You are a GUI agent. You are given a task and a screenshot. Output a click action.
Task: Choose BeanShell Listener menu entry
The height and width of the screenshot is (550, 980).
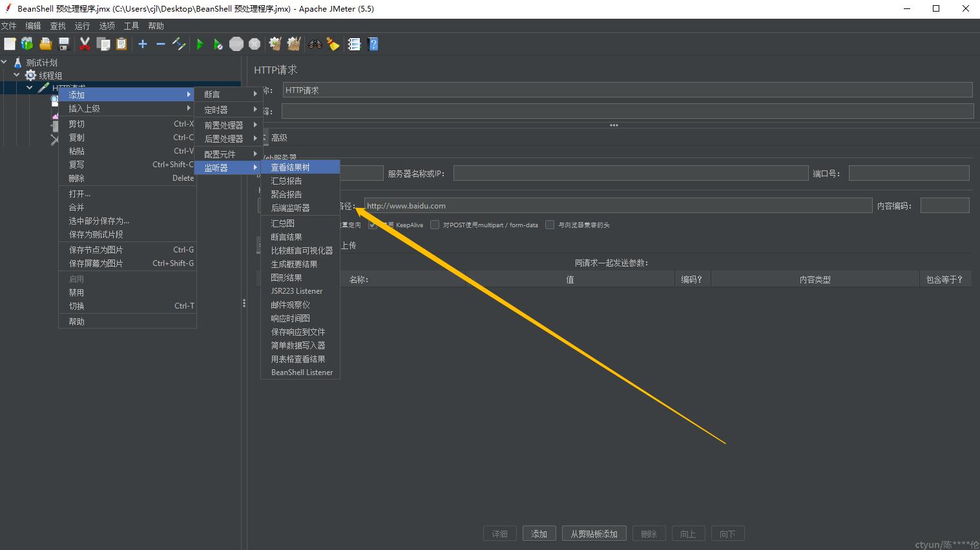300,372
